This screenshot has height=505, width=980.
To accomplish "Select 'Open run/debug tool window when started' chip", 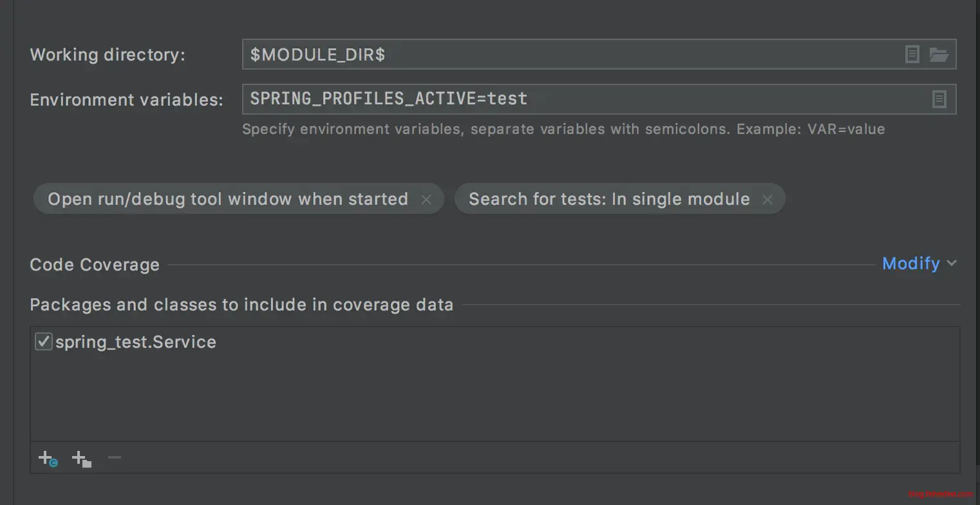I will (227, 199).
